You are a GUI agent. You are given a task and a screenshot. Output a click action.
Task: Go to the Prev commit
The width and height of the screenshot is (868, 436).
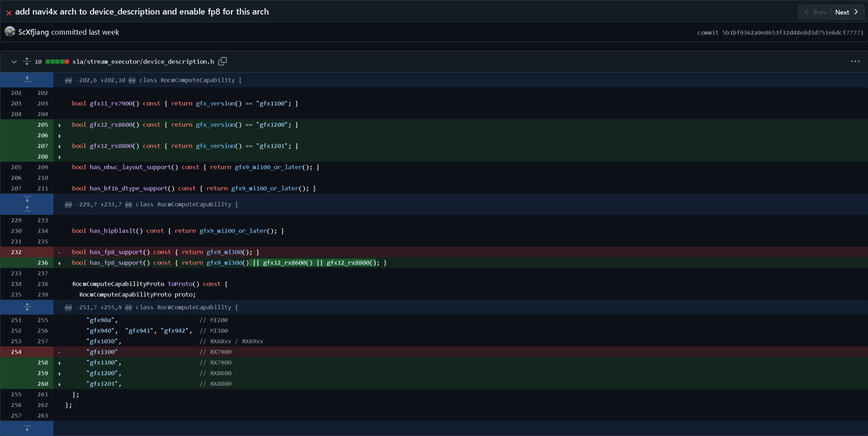point(815,12)
